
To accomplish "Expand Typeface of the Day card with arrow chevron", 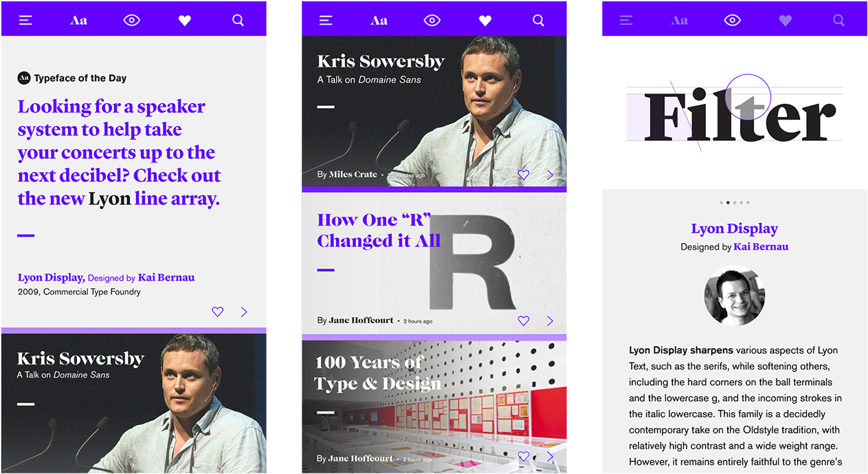I will tap(244, 312).
